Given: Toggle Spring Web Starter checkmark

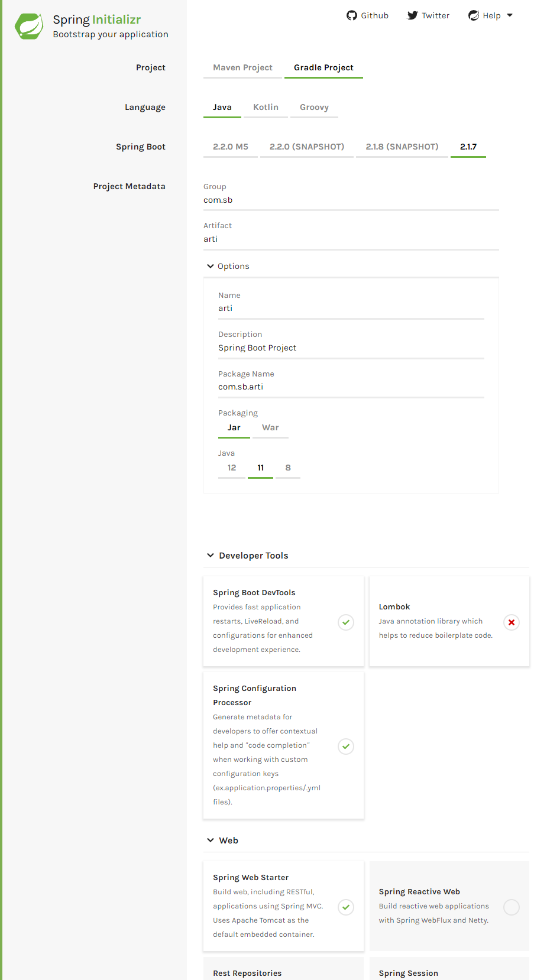Looking at the screenshot, I should (x=346, y=907).
